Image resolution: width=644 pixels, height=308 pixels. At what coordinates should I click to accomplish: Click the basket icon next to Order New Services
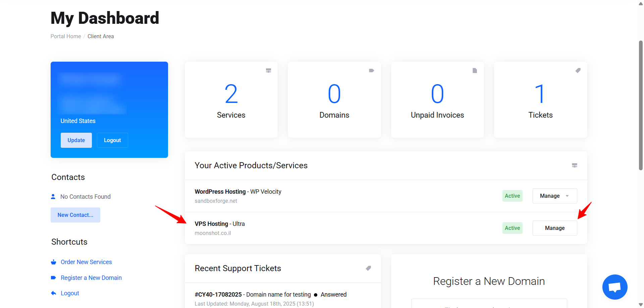53,262
